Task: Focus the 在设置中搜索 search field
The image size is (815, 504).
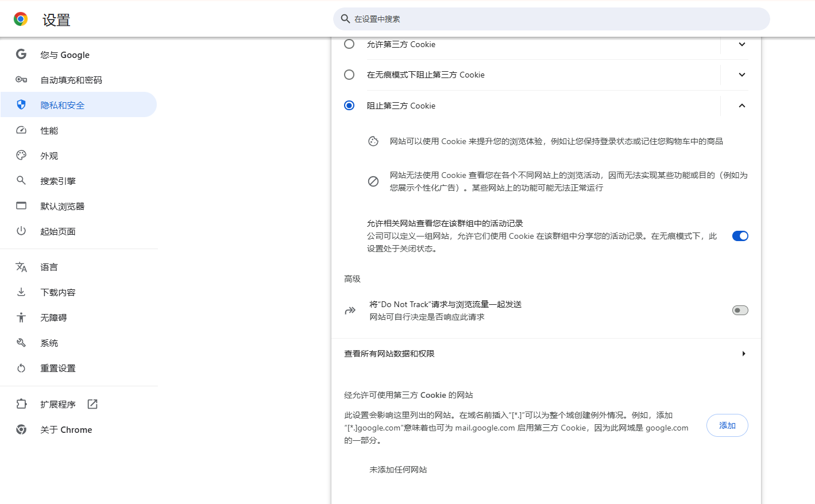Action: (551, 19)
